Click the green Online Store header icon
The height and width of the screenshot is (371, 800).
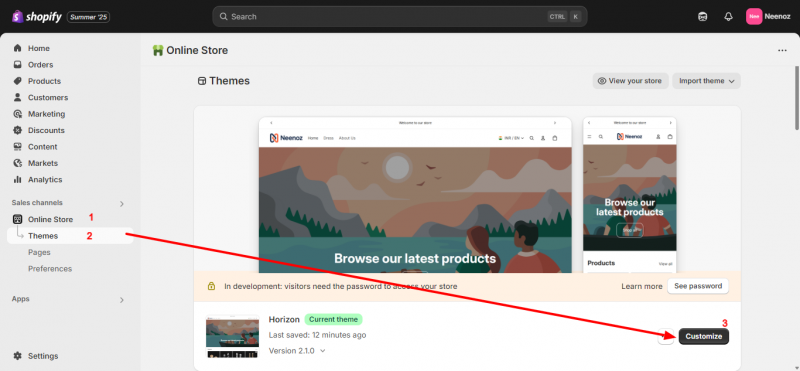point(158,50)
